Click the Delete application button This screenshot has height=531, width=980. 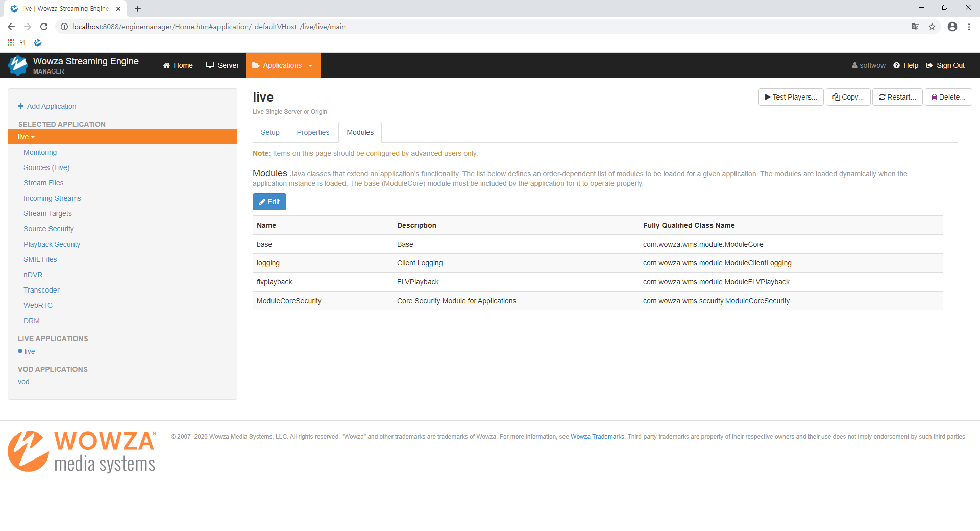948,97
